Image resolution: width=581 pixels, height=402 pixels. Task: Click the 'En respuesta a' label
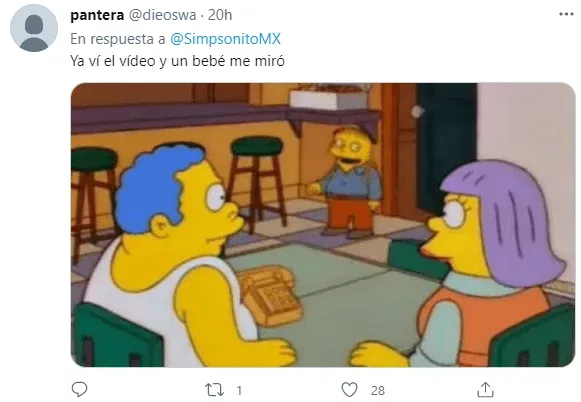tap(118, 39)
